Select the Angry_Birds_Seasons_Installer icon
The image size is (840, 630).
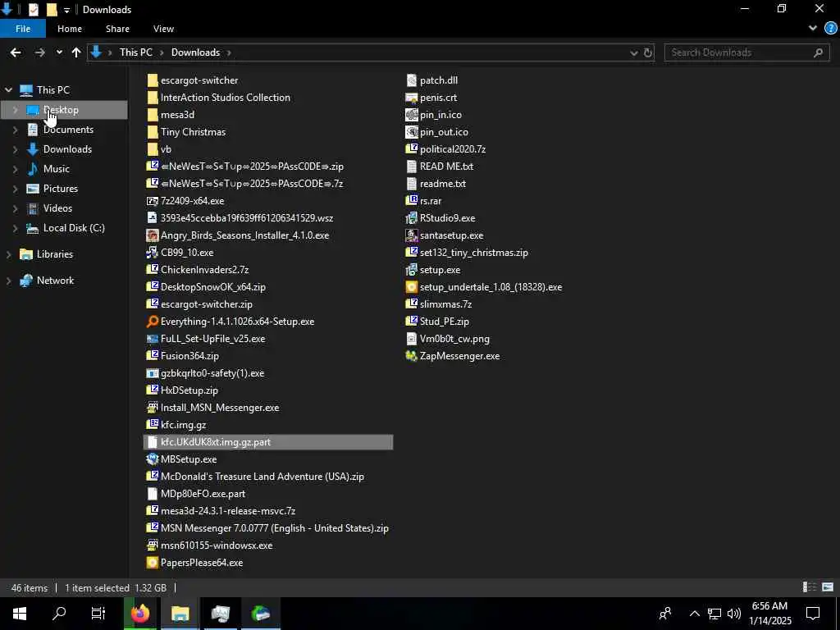point(152,235)
